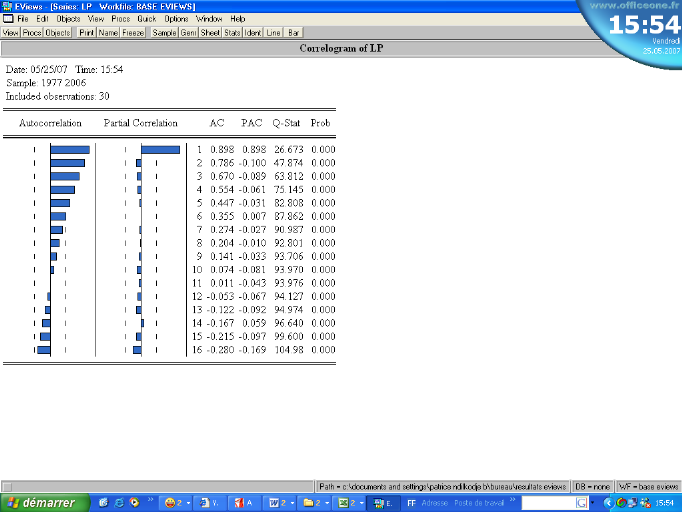Click the Objects button on series toolbar
Screen dimensions: 682x512
(x=57, y=33)
